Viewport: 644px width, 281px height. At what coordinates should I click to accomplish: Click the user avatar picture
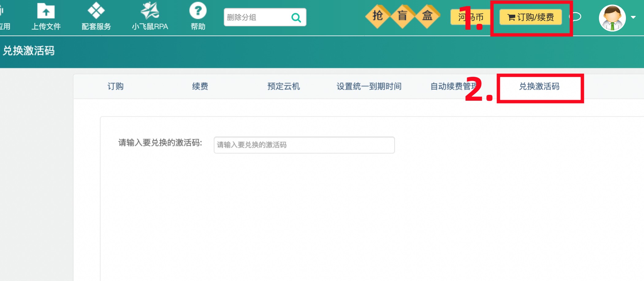[612, 18]
